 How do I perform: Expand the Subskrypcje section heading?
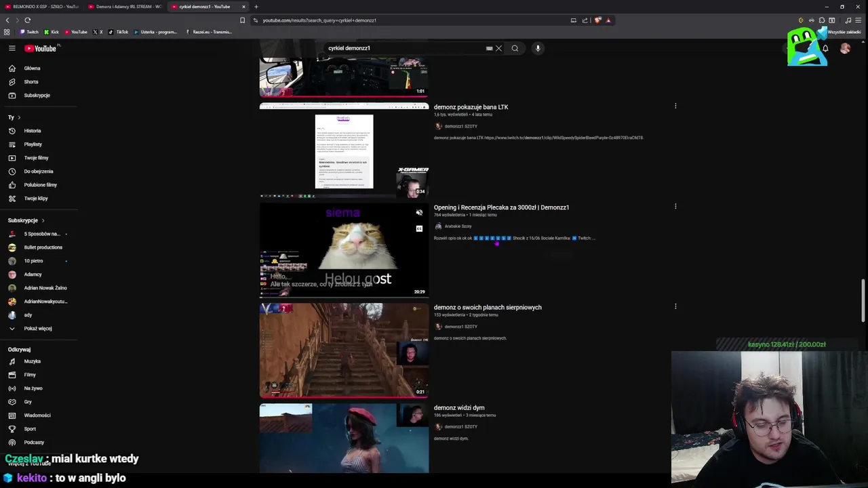(x=26, y=220)
